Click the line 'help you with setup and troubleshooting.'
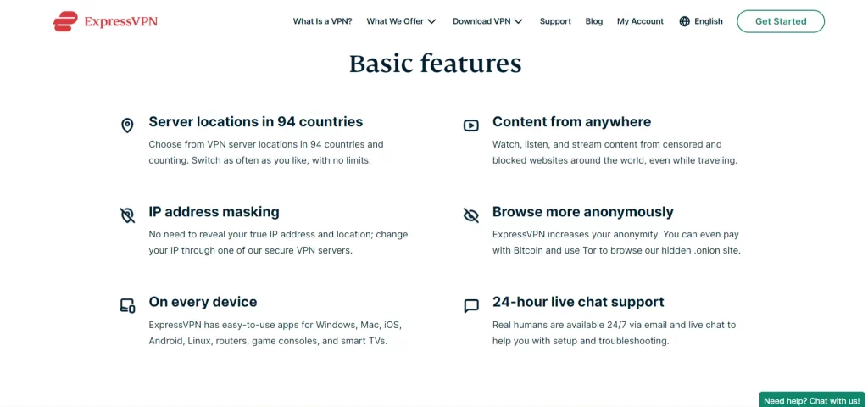This screenshot has width=868, height=407. coord(581,341)
